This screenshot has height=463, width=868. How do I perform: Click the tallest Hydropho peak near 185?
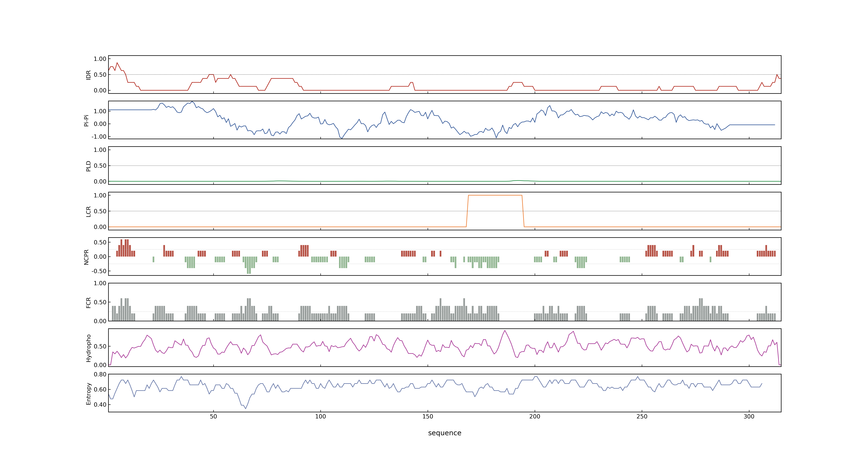505,331
